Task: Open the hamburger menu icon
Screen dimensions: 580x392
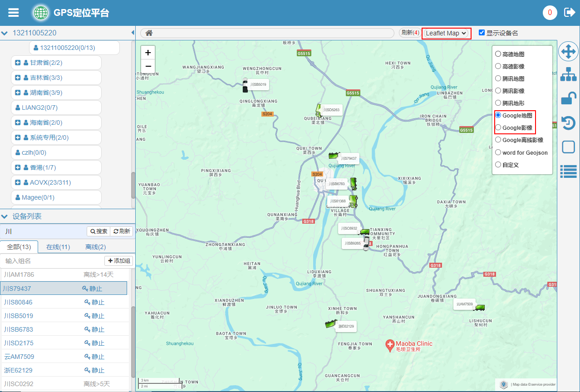Action: pyautogui.click(x=14, y=13)
